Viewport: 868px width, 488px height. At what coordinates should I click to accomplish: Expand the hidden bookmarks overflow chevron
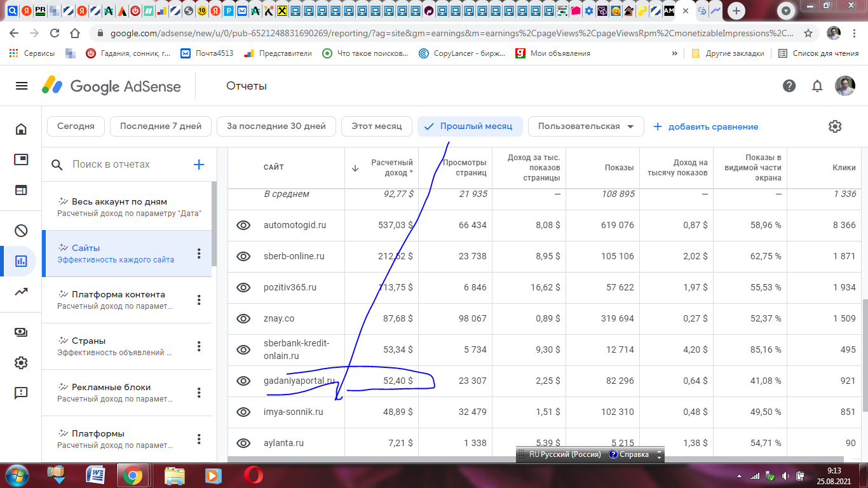pos(674,53)
